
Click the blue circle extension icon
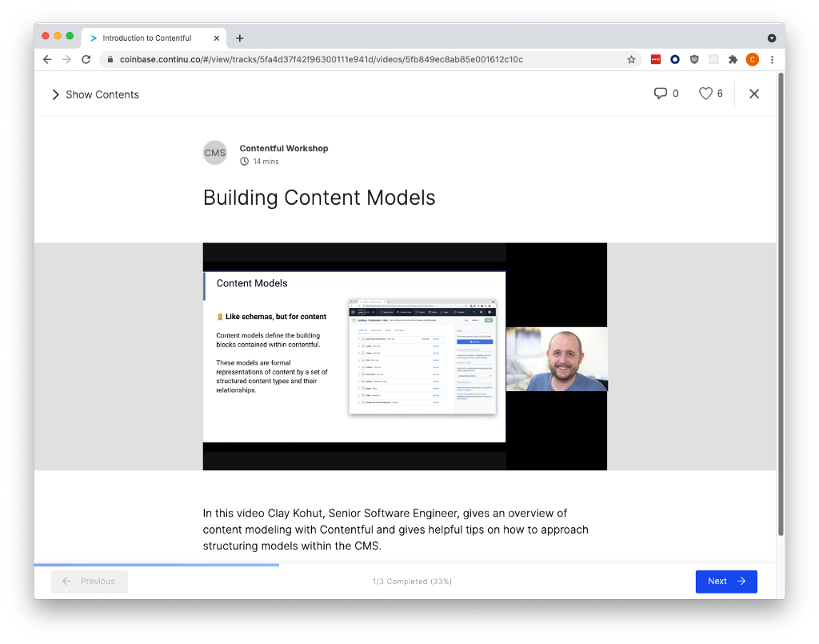coord(675,59)
